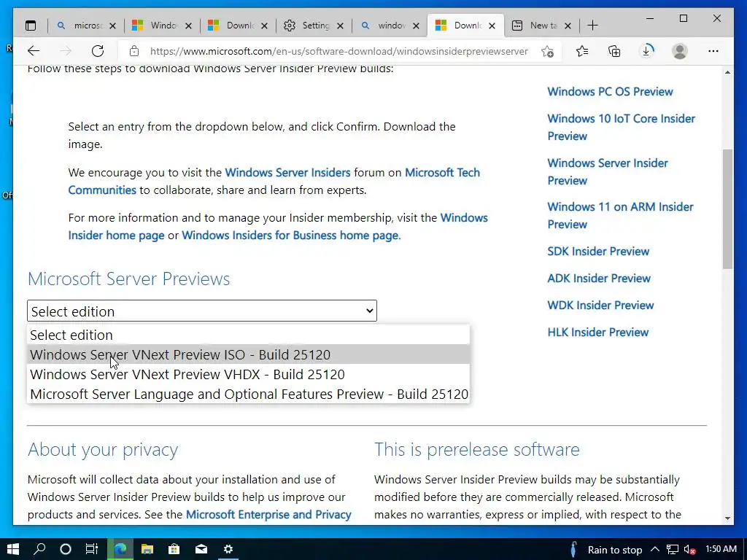Switch to the 'window' search tab

(390, 26)
